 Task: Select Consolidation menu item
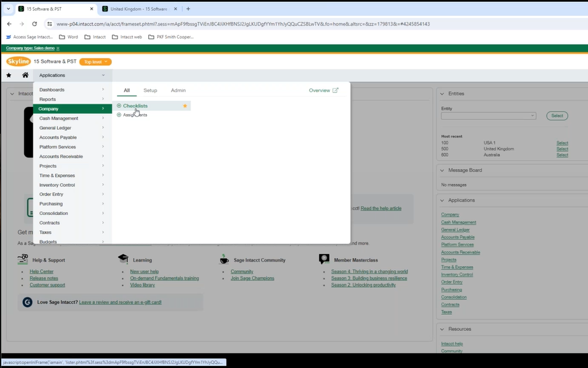(72, 213)
